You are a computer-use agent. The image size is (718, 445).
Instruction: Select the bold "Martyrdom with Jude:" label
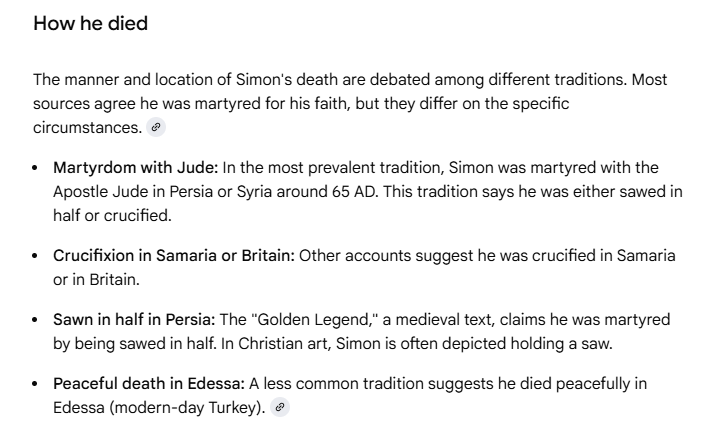pyautogui.click(x=136, y=166)
